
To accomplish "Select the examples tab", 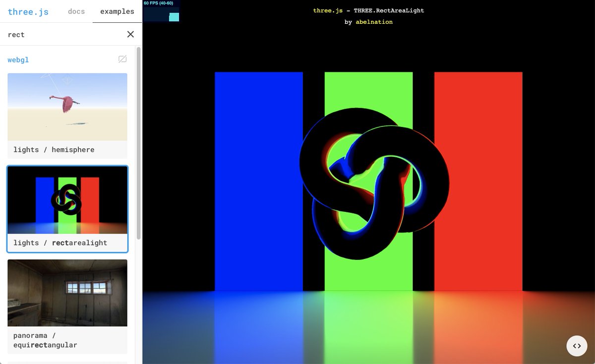I will tap(116, 11).
